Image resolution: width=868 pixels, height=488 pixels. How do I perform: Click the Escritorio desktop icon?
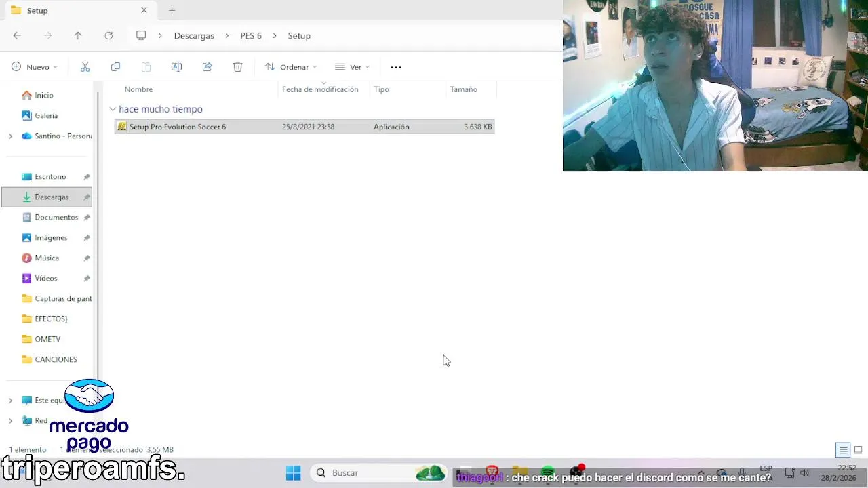[x=26, y=176]
